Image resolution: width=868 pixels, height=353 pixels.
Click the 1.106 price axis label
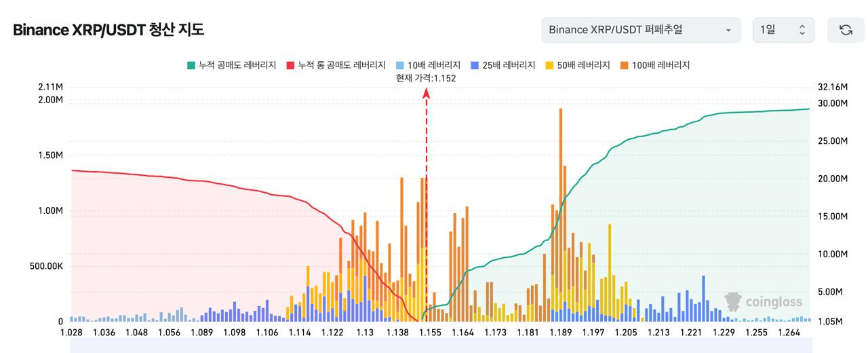click(x=267, y=333)
